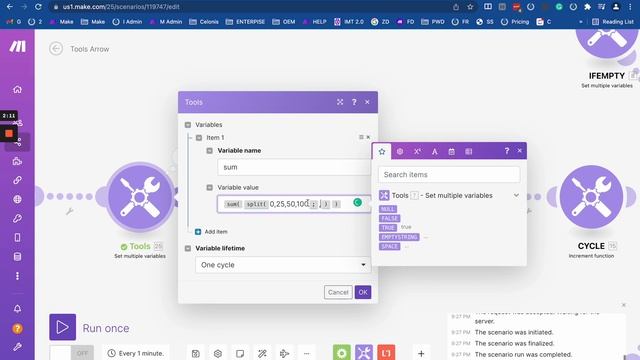Close the Tools dialog
The image size is (640, 360).
click(x=367, y=102)
